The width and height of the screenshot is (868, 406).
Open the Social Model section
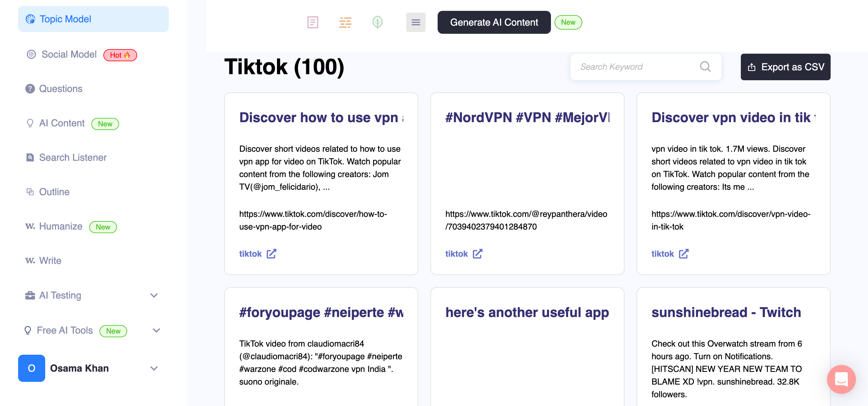69,55
